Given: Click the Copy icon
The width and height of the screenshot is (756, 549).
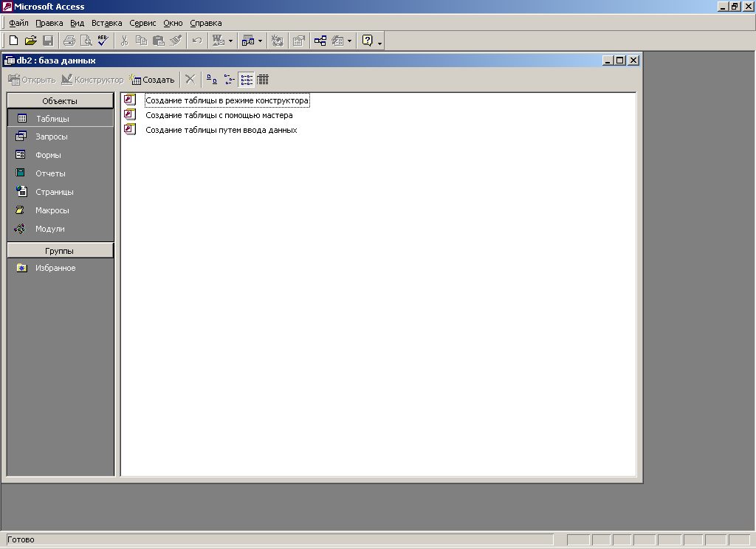Looking at the screenshot, I should [x=141, y=41].
